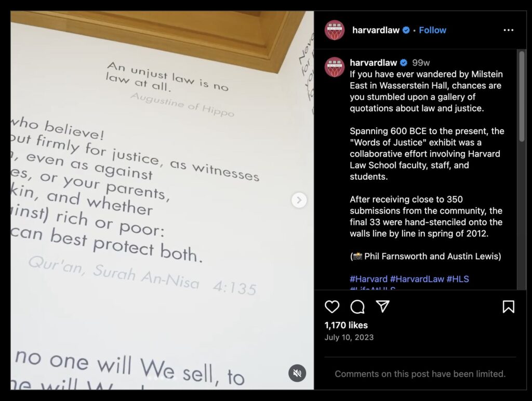Go to next slide with arrow
The width and height of the screenshot is (532, 401).
click(x=299, y=200)
